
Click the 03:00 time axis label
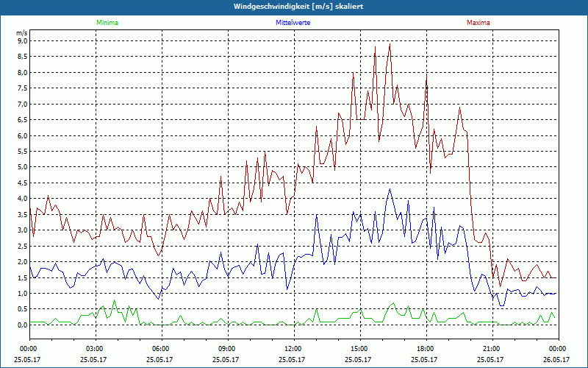click(93, 348)
